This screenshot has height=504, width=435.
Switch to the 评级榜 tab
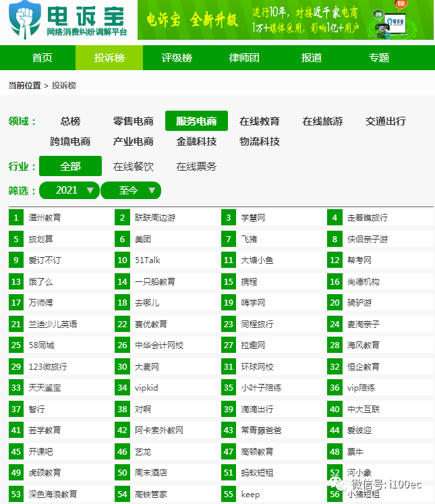click(x=177, y=57)
